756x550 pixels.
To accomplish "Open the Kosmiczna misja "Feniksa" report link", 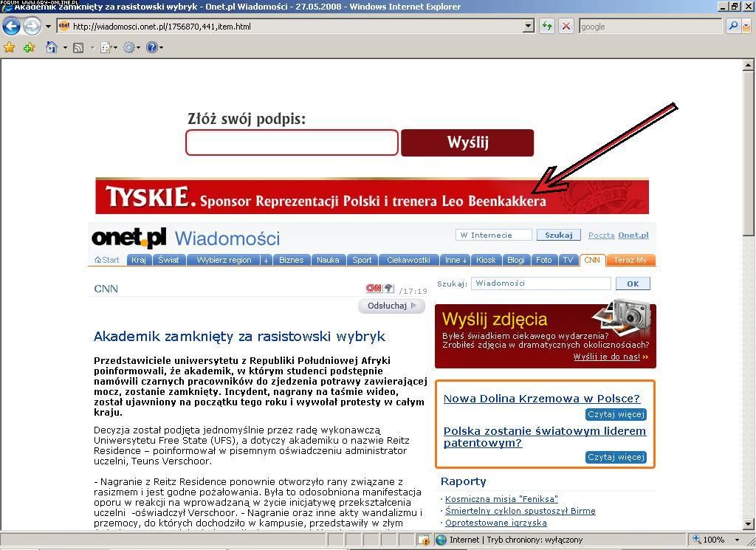I will pos(501,499).
